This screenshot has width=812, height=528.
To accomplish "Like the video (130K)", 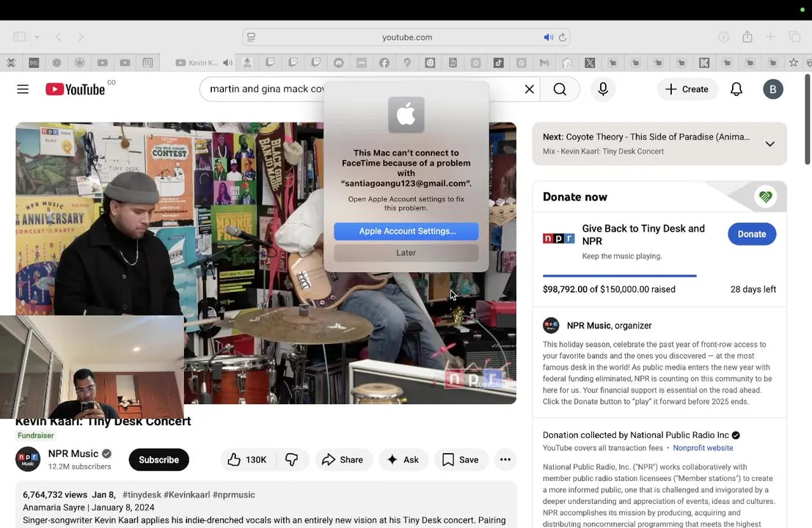I will tap(249, 460).
